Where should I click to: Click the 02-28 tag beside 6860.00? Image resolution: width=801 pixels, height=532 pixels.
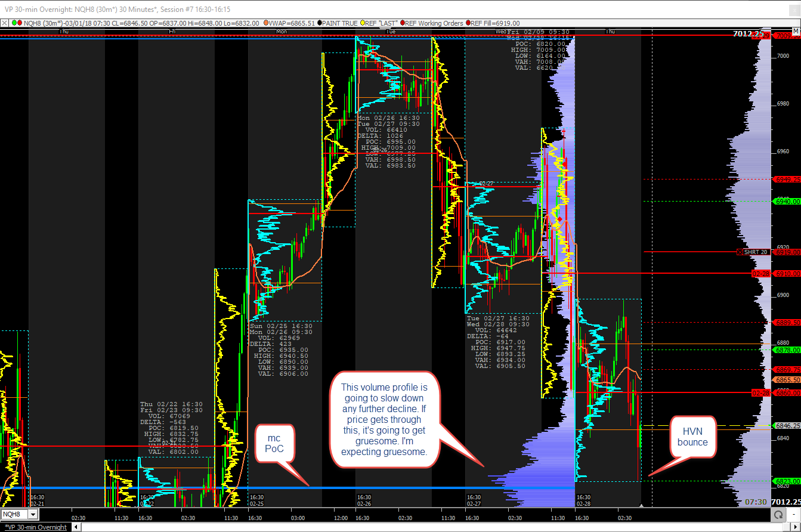coord(760,392)
